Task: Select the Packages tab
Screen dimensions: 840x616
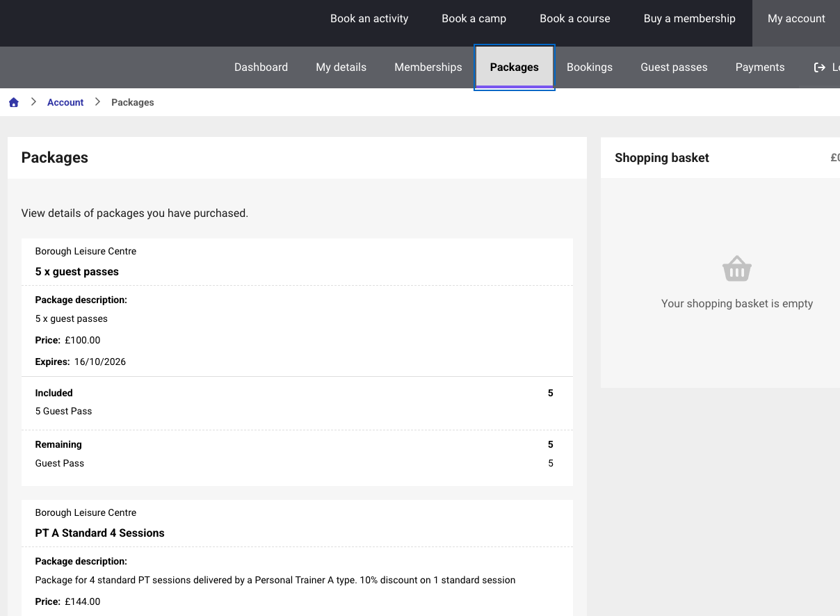Action: [x=515, y=67]
